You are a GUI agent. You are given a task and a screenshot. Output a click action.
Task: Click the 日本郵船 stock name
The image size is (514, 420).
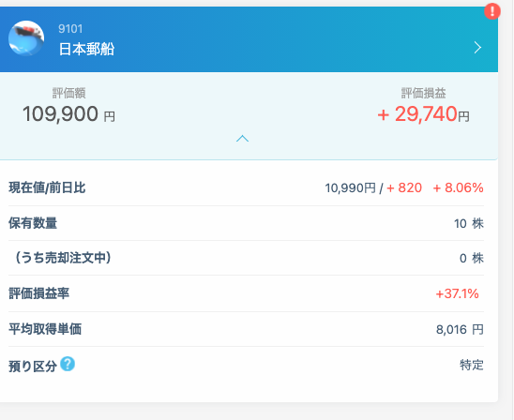click(86, 49)
